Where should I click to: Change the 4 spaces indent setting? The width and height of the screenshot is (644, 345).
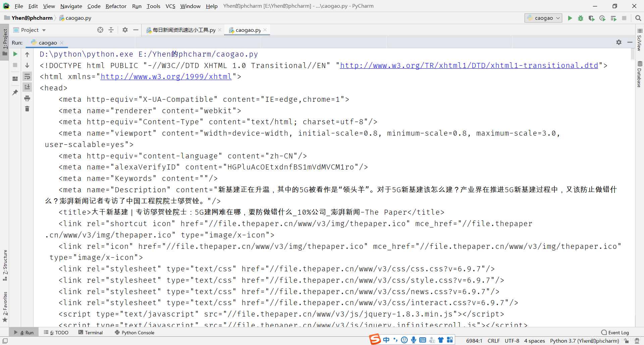(534, 341)
